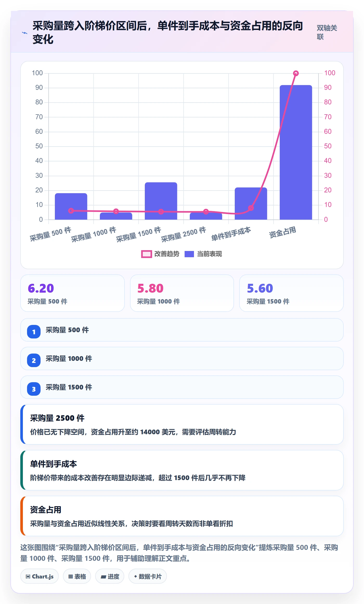
Task: Open the 采购量 2500 件 insight card
Action: [182, 424]
